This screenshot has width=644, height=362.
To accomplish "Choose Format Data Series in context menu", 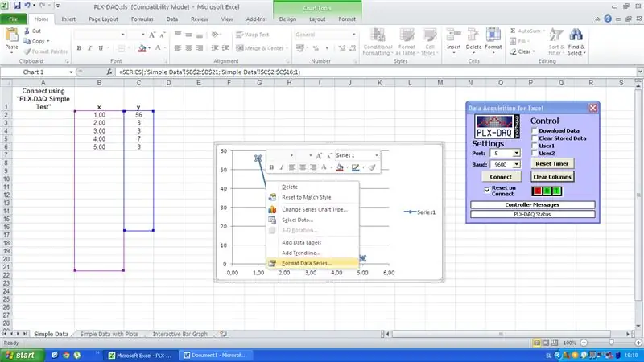I will coord(312,263).
